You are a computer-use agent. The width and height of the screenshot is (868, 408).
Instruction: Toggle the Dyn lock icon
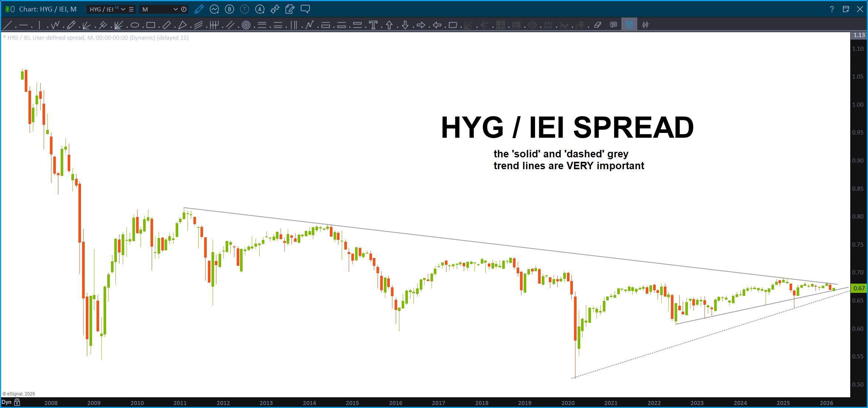point(17,402)
